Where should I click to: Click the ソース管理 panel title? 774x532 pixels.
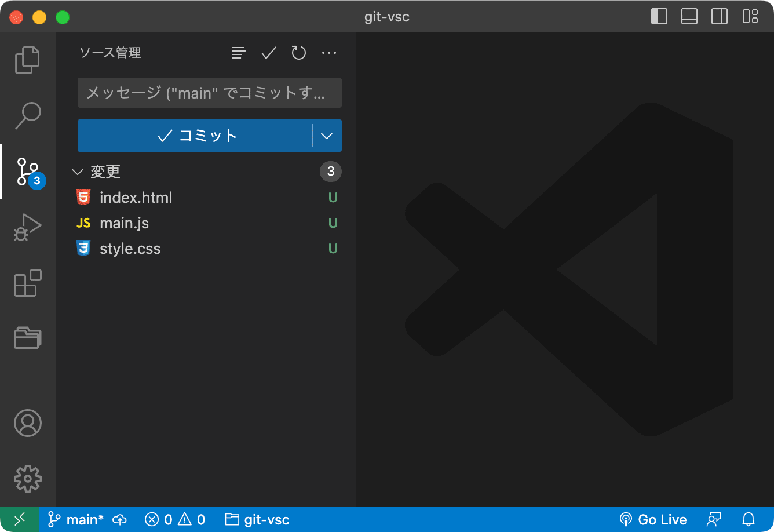110,53
